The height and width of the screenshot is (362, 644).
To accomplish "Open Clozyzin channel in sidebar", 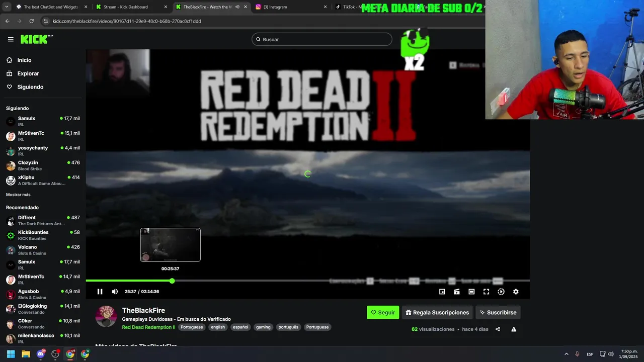I will 43,165.
